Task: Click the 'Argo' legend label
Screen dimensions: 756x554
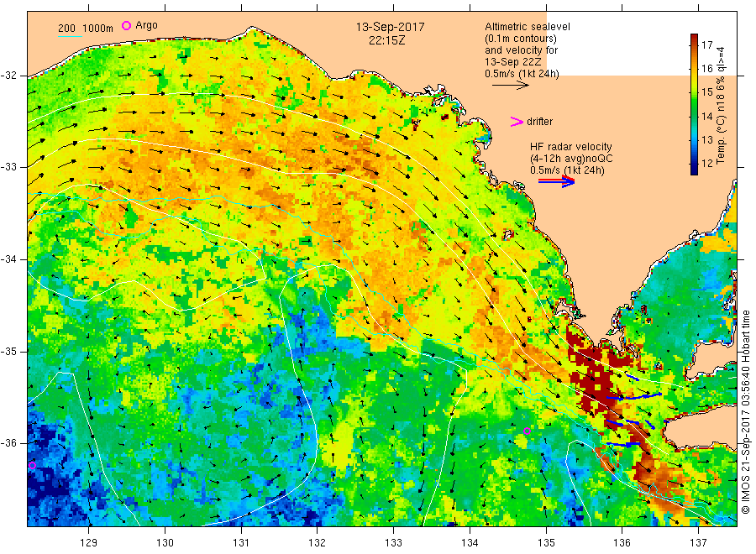Action: click(x=146, y=25)
